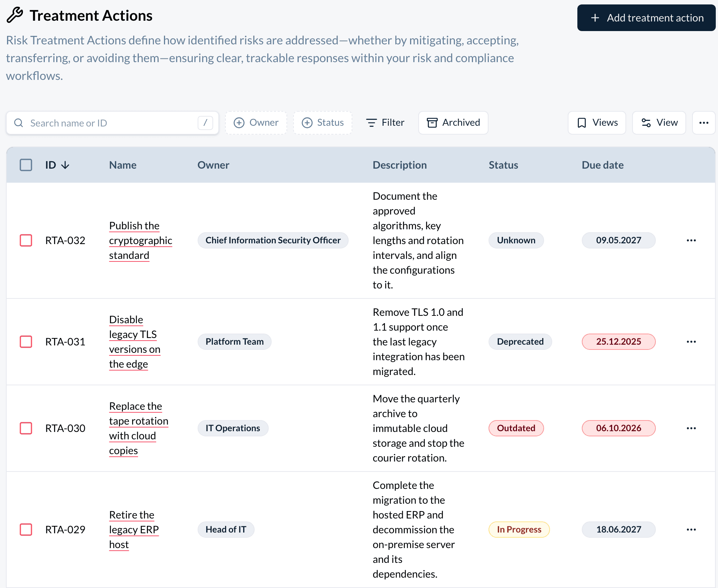
Task: Open row actions menu for RTA-031
Action: pos(691,342)
